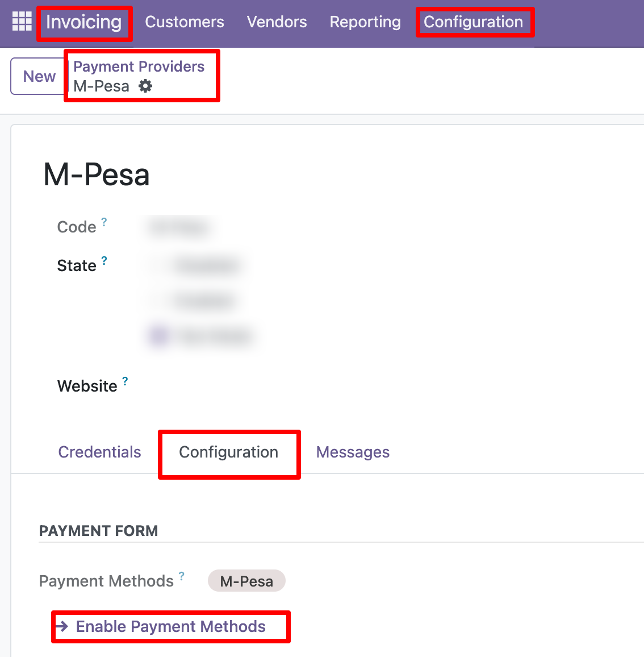Expand the Vendors menu
644x657 pixels.
pos(277,22)
